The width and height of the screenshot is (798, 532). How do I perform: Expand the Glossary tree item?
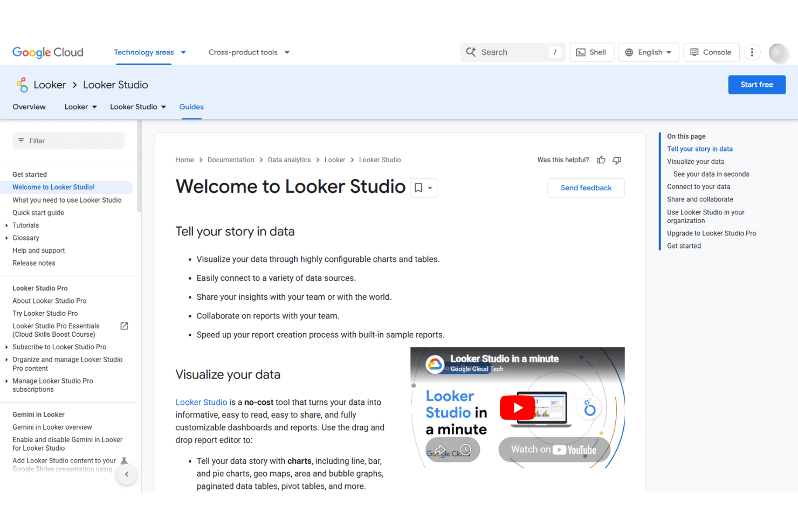(6, 238)
